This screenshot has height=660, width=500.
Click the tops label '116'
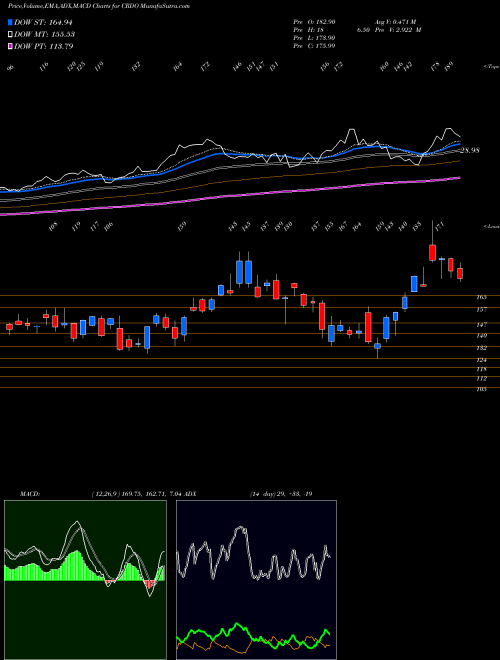[44, 67]
